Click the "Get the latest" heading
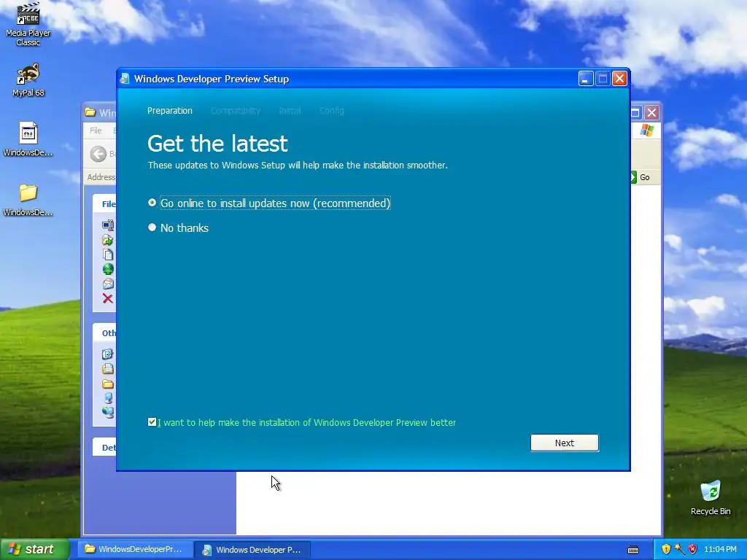This screenshot has height=560, width=747. point(217,144)
